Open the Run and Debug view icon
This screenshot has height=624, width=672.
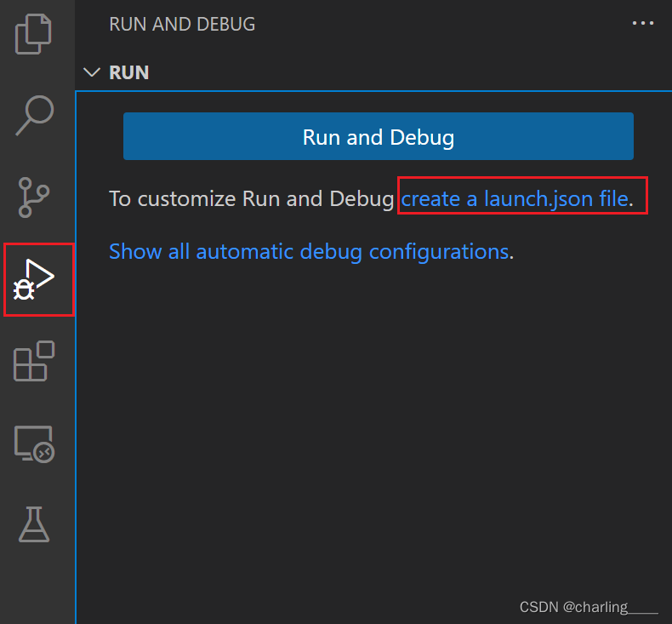coord(34,279)
